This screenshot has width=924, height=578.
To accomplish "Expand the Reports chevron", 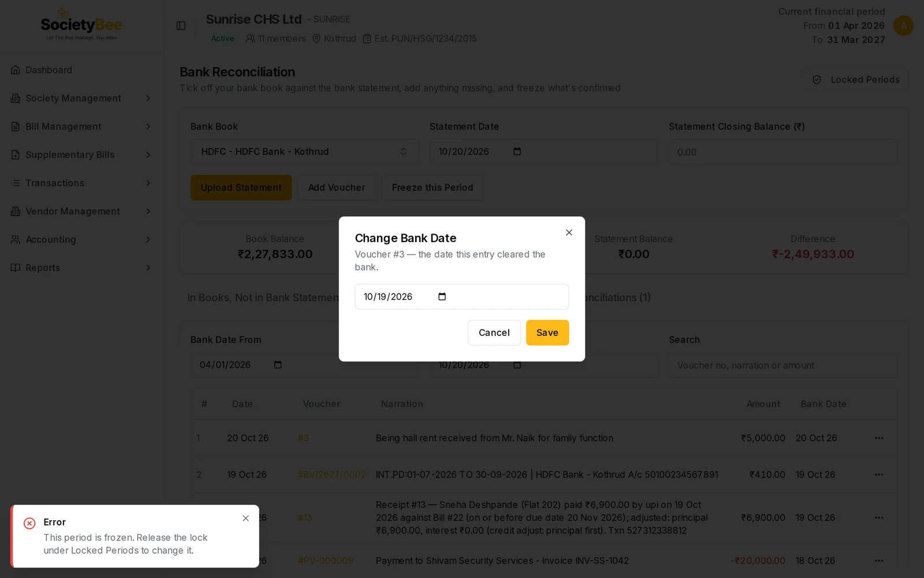I will click(x=148, y=268).
